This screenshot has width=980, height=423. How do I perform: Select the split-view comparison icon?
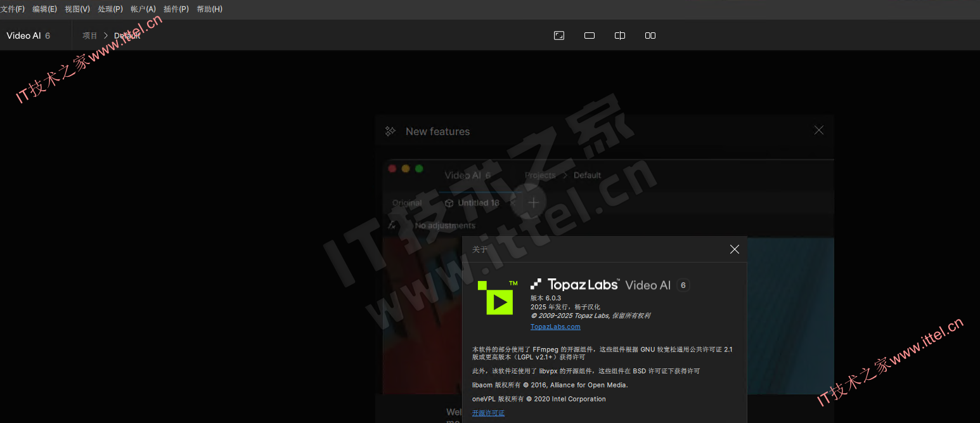[x=620, y=36]
